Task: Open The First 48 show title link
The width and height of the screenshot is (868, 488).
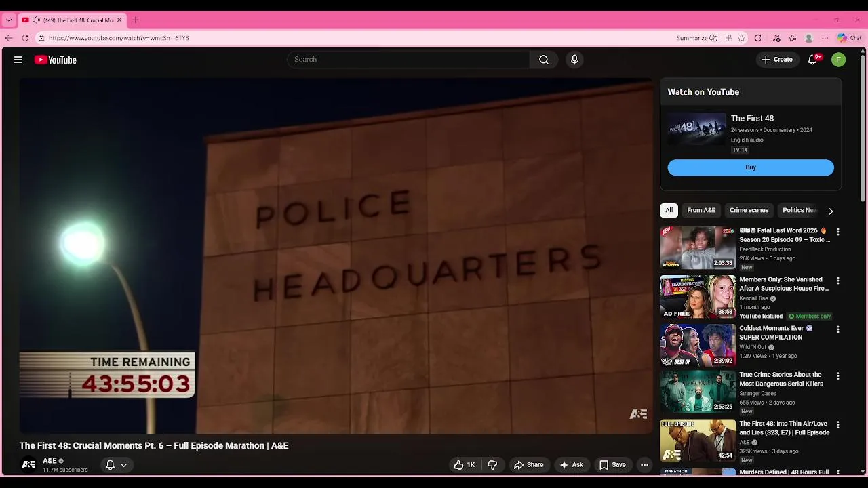Action: pyautogui.click(x=752, y=119)
